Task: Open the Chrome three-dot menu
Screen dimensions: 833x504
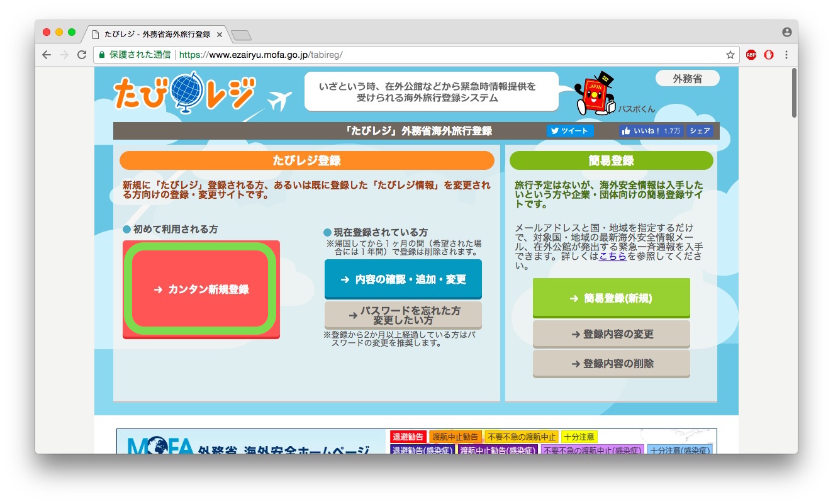Action: click(x=786, y=55)
